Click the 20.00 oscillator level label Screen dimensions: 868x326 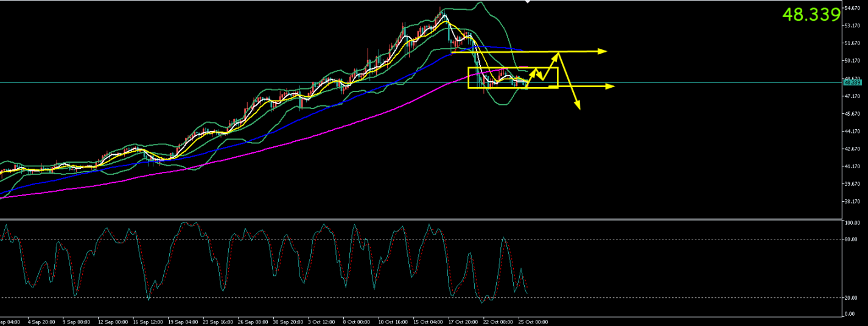click(x=851, y=298)
